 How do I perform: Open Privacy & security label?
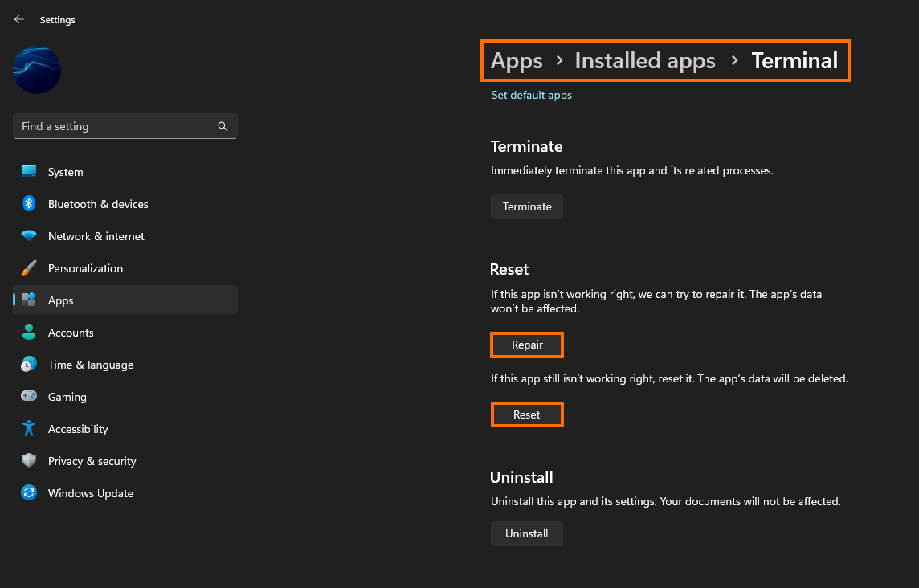[92, 461]
